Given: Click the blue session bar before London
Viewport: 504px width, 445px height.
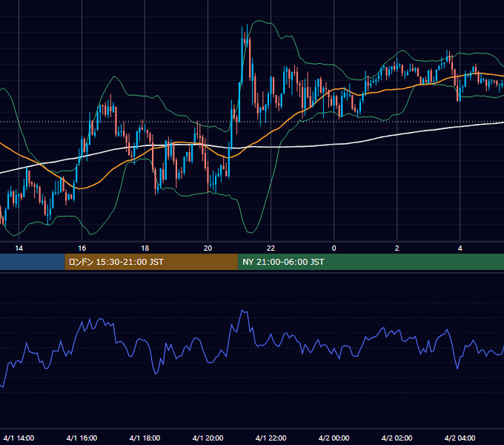Looking at the screenshot, I should pos(33,262).
